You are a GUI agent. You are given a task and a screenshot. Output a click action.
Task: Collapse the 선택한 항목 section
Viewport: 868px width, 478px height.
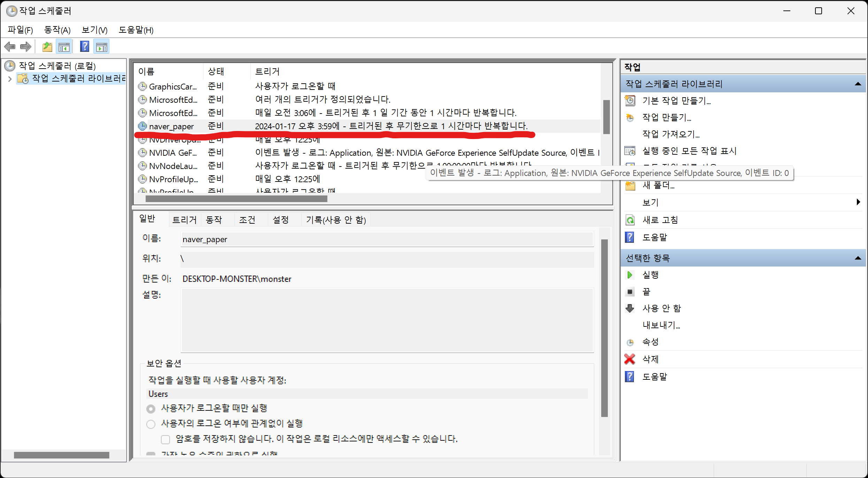click(x=858, y=258)
